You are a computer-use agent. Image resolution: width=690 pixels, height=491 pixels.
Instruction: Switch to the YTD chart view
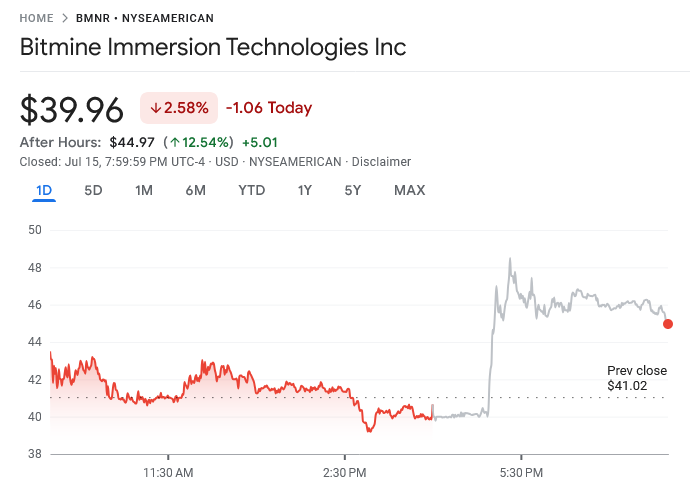point(251,190)
